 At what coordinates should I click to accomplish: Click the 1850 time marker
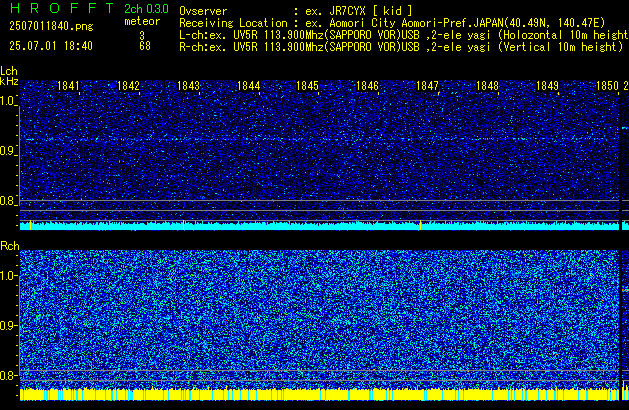pyautogui.click(x=608, y=86)
